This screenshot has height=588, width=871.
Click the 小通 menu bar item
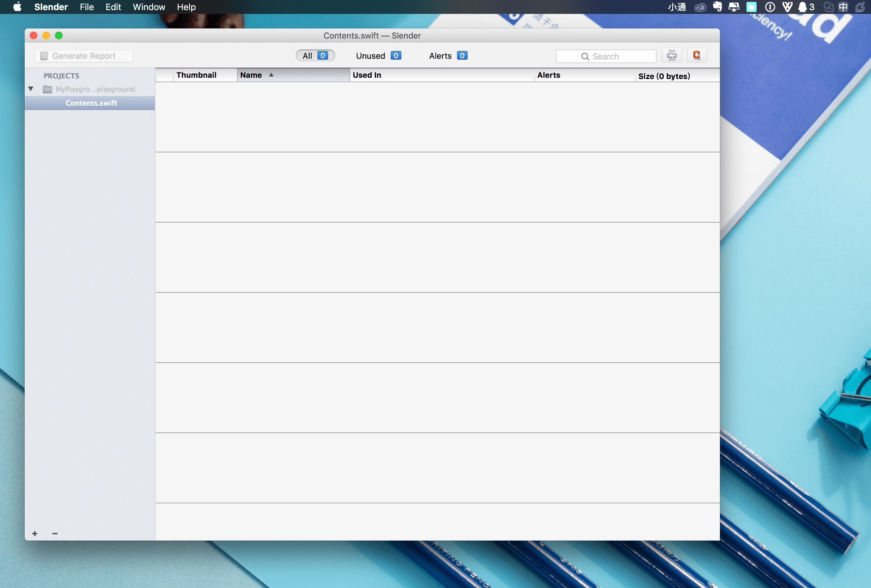pos(677,7)
